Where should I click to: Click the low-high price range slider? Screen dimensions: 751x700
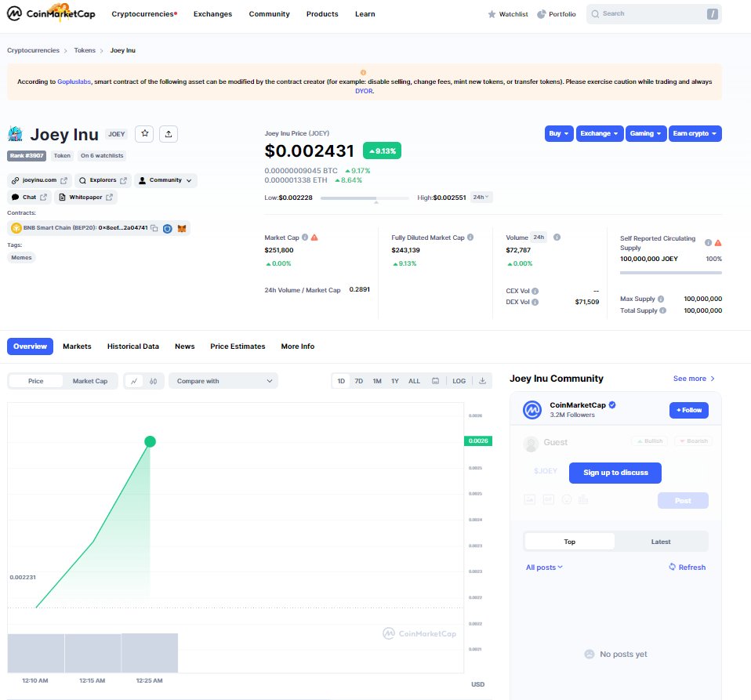(365, 198)
